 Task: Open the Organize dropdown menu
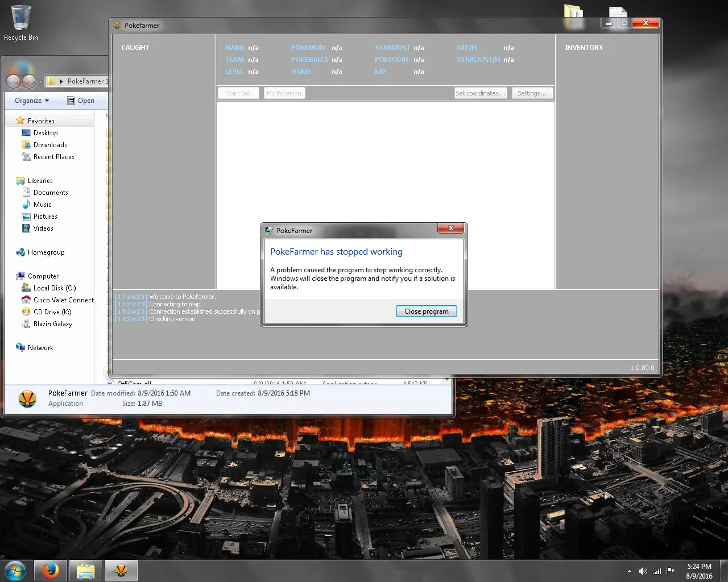32,101
